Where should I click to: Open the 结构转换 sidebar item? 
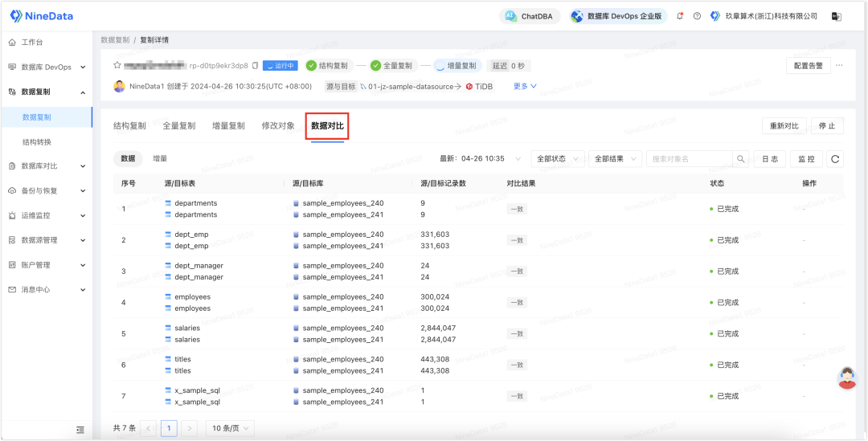[37, 142]
